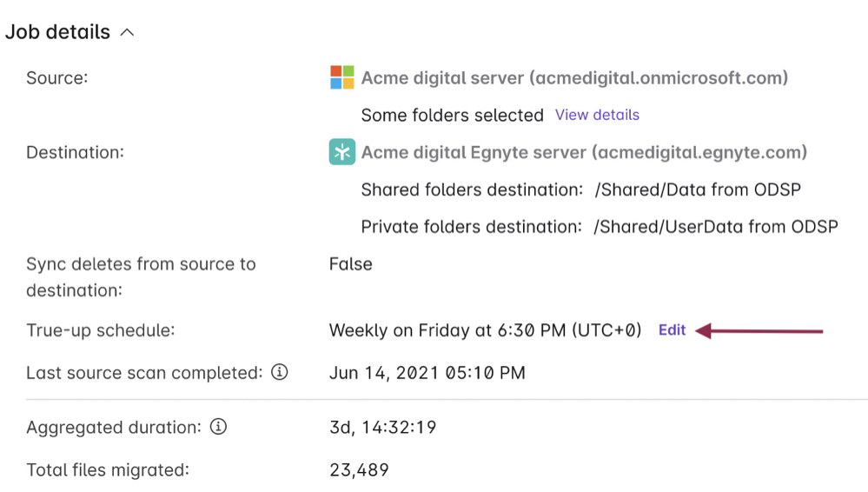The width and height of the screenshot is (868, 492).
Task: Open info icon for Last source scan completed
Action: 279,373
